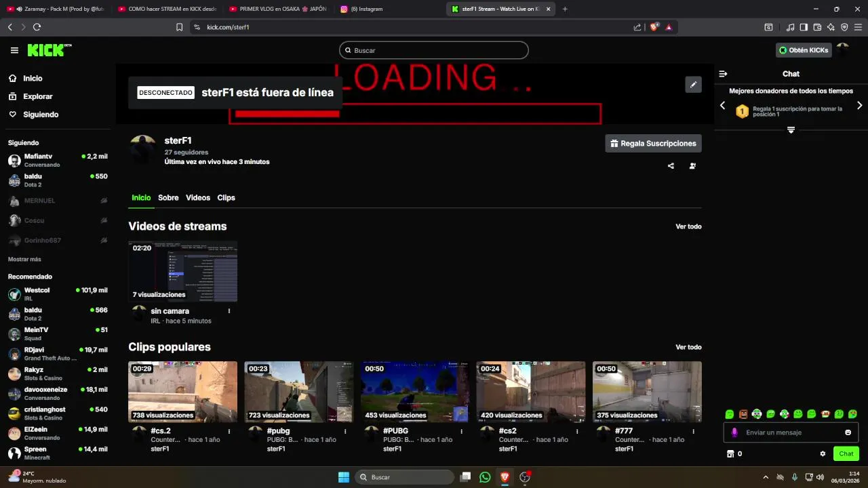Image resolution: width=868 pixels, height=488 pixels.
Task: Bookmark this page in address bar
Action: click(179, 27)
